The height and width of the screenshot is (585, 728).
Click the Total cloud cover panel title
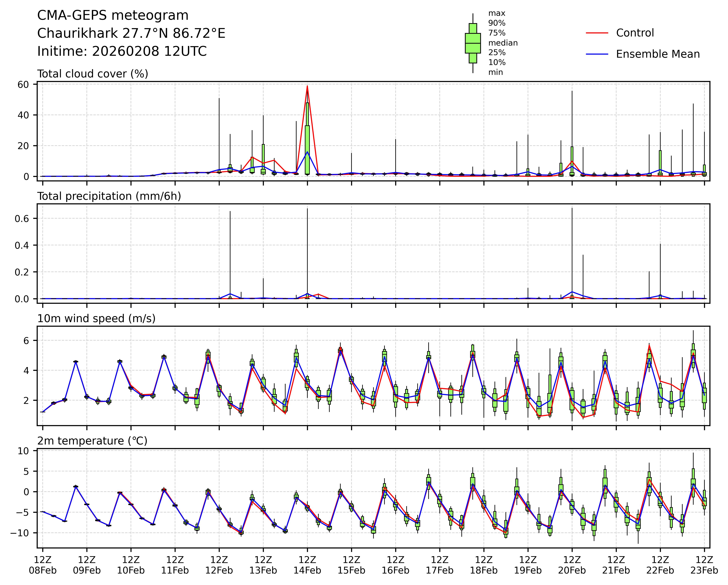93,74
